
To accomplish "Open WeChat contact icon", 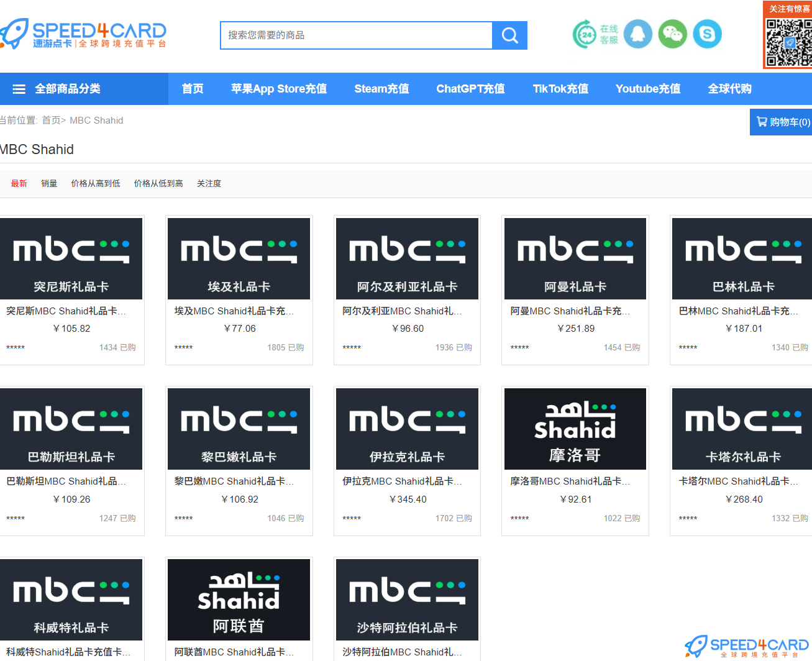I will click(673, 34).
